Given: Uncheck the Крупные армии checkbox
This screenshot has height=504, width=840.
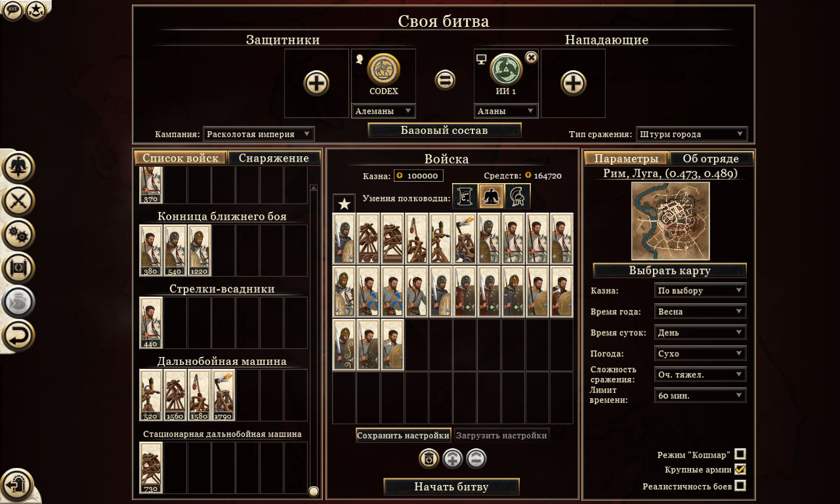Looking at the screenshot, I should [x=740, y=469].
